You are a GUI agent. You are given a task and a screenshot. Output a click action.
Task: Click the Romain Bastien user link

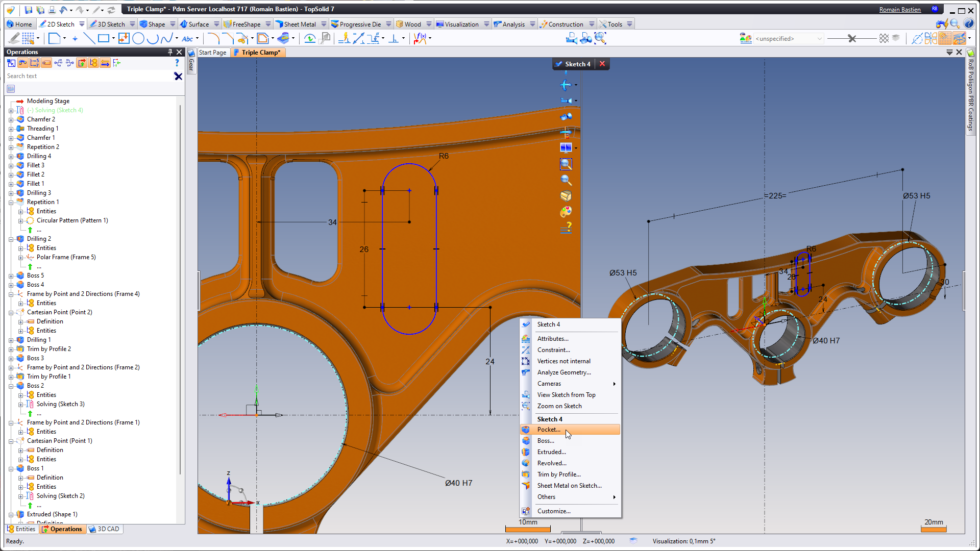[899, 9]
